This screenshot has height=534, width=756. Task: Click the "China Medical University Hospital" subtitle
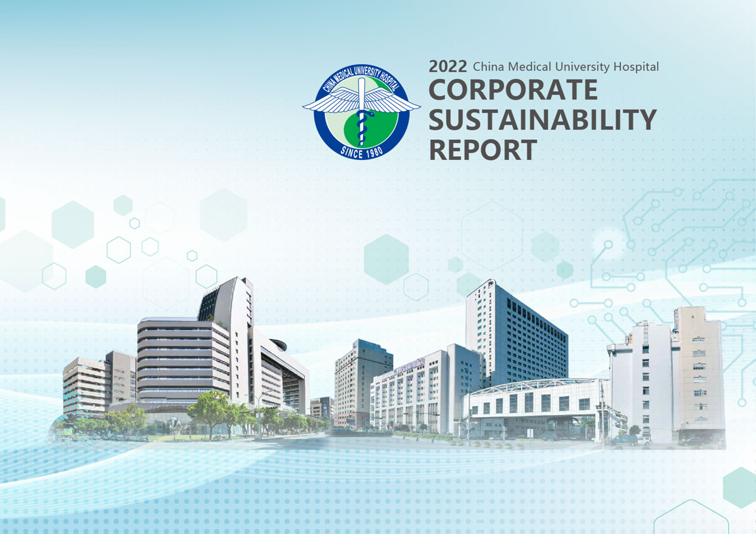[x=566, y=67]
